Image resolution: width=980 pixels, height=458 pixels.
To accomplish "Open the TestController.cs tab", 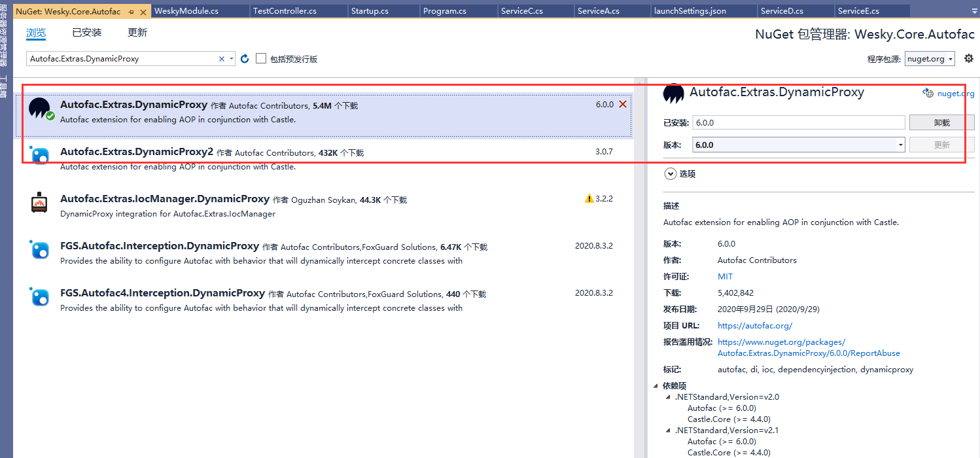I will [x=299, y=11].
